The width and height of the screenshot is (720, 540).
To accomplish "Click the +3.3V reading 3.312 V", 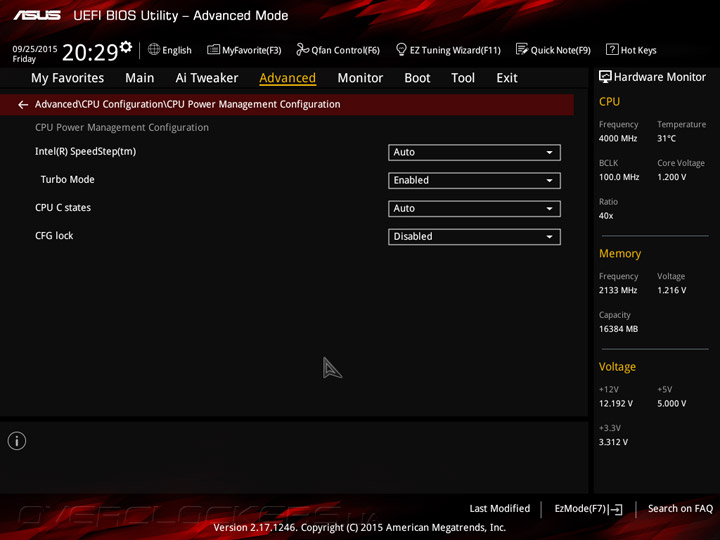I will pyautogui.click(x=613, y=442).
